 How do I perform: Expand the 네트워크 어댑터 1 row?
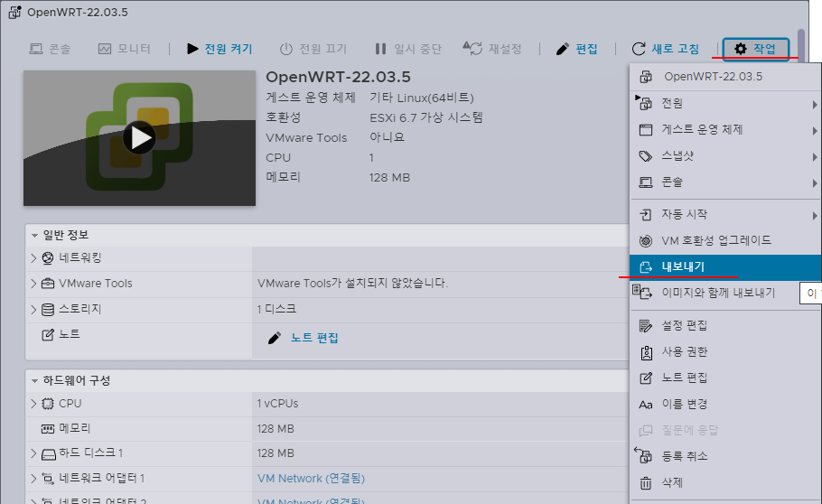(33, 479)
